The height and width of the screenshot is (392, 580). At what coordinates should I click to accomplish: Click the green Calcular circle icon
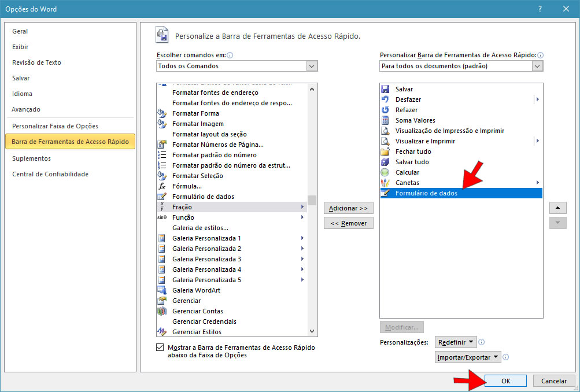click(x=385, y=172)
